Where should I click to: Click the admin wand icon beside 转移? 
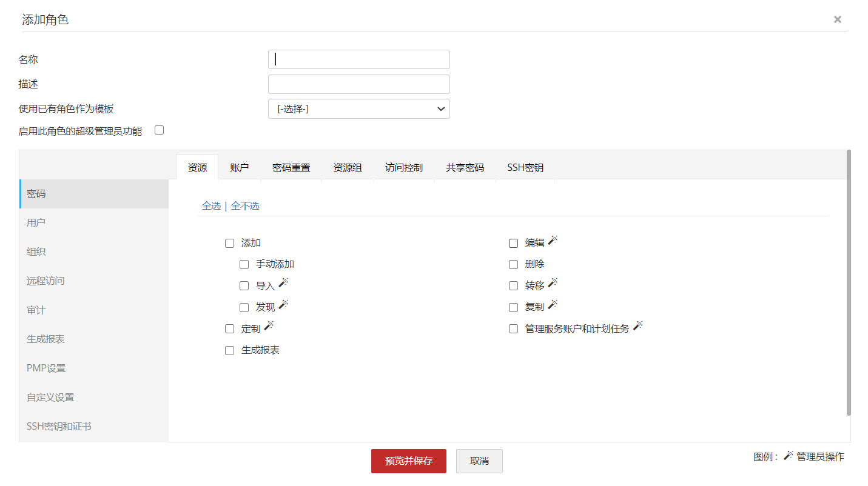coord(552,283)
